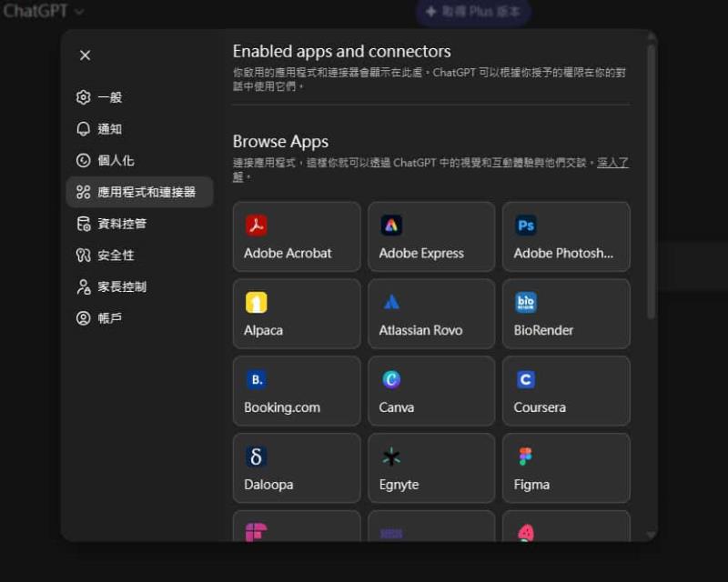Select the Coursera app tile

tap(565, 391)
